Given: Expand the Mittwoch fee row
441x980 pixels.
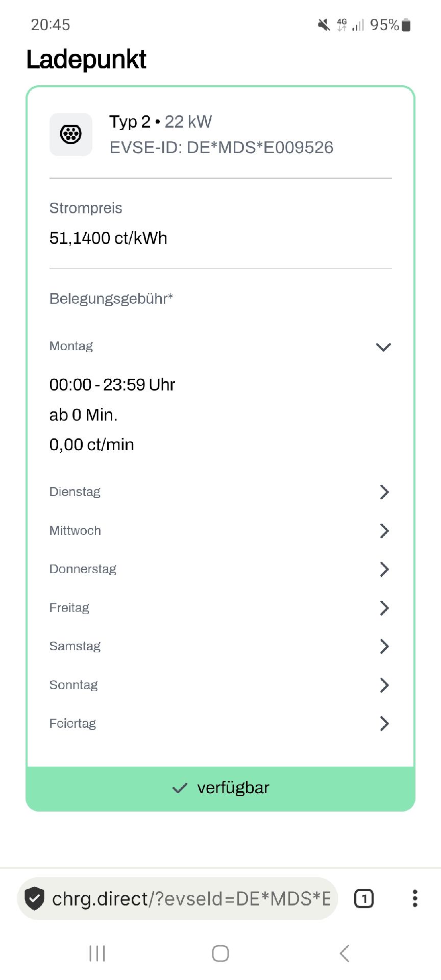Looking at the screenshot, I should click(220, 531).
